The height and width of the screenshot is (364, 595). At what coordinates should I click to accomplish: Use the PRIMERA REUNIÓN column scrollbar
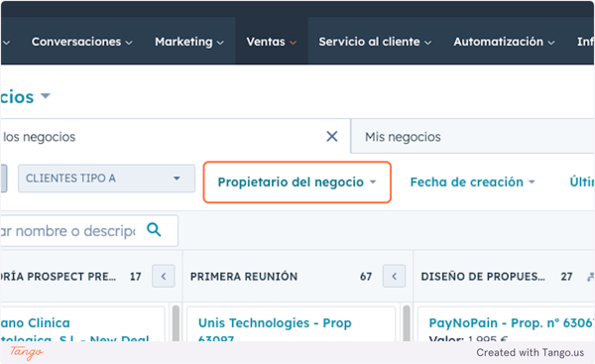pyautogui.click(x=407, y=322)
